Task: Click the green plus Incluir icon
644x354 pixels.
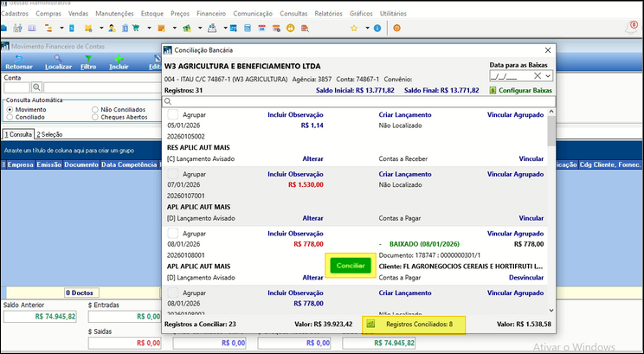Action: click(x=119, y=58)
